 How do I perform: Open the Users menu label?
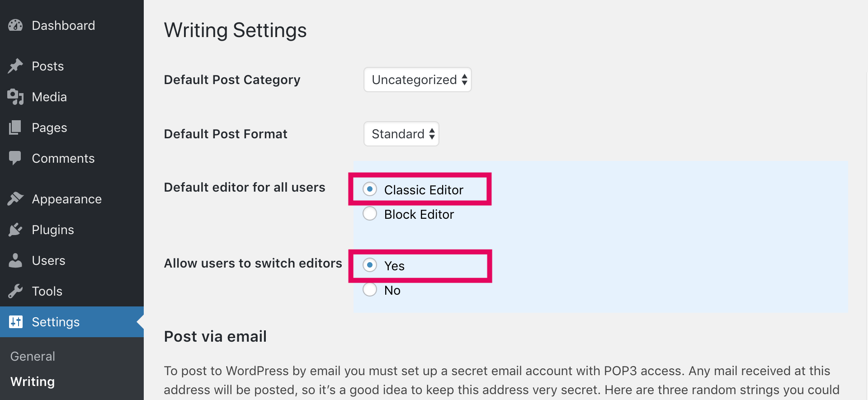pyautogui.click(x=49, y=260)
